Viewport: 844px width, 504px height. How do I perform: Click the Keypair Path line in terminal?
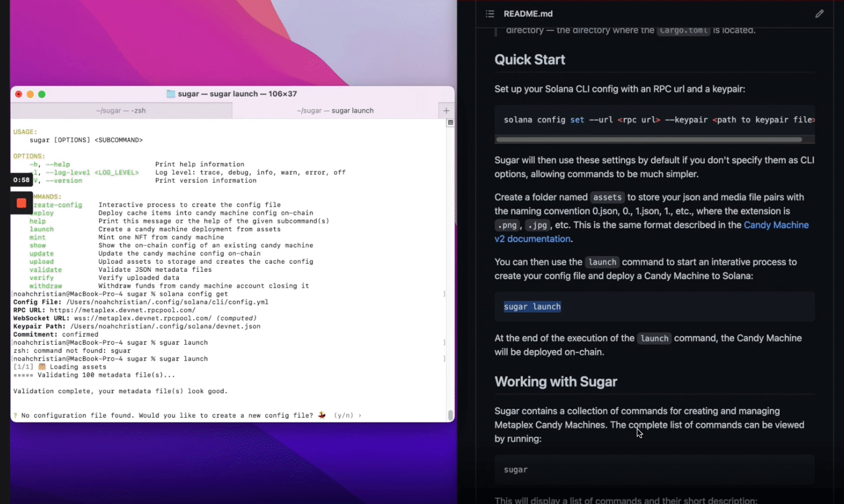coord(137,327)
